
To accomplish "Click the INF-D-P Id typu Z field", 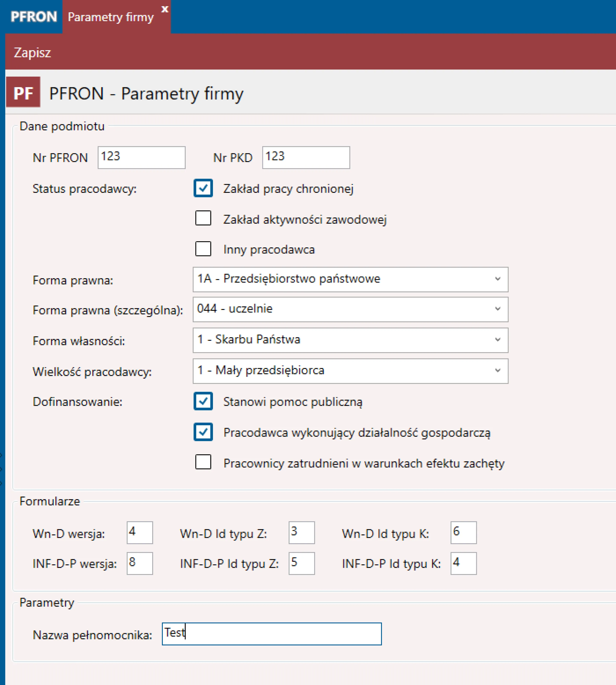I will click(302, 564).
